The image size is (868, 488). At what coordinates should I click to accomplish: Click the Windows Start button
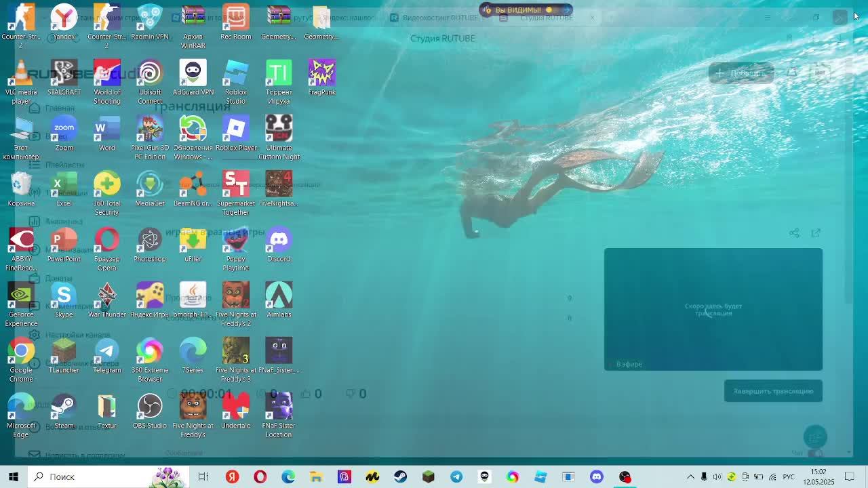[14, 476]
